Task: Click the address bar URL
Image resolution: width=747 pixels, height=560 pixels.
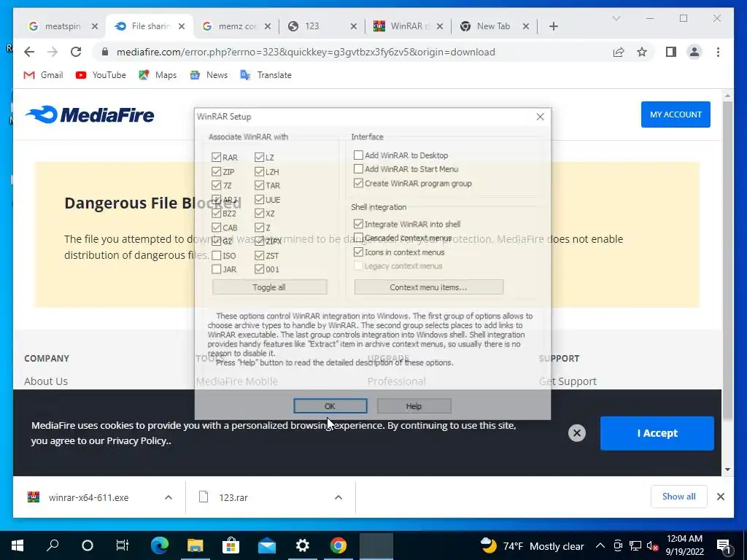Action: tap(306, 52)
